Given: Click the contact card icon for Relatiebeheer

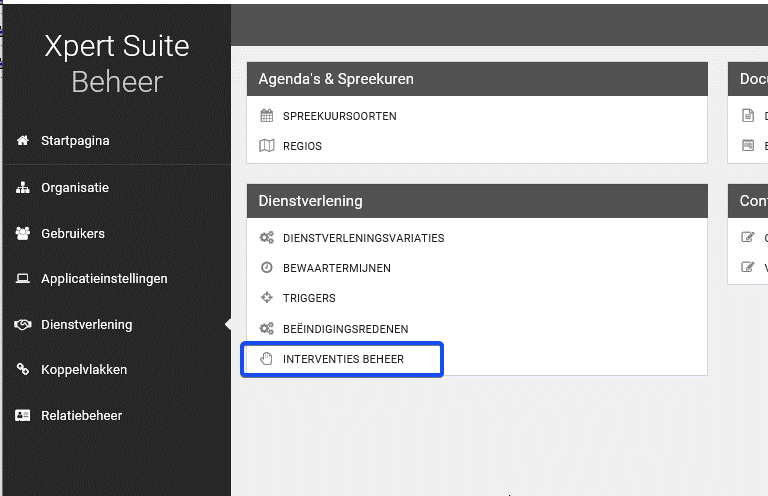Looking at the screenshot, I should tap(22, 416).
